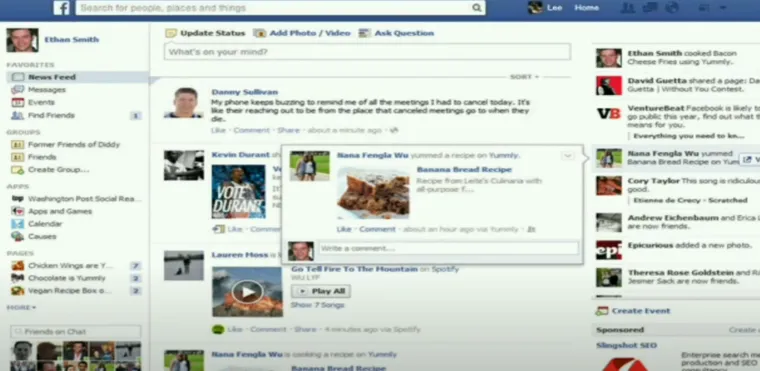
Task: Open the SORT dropdown above news feed
Action: (524, 77)
